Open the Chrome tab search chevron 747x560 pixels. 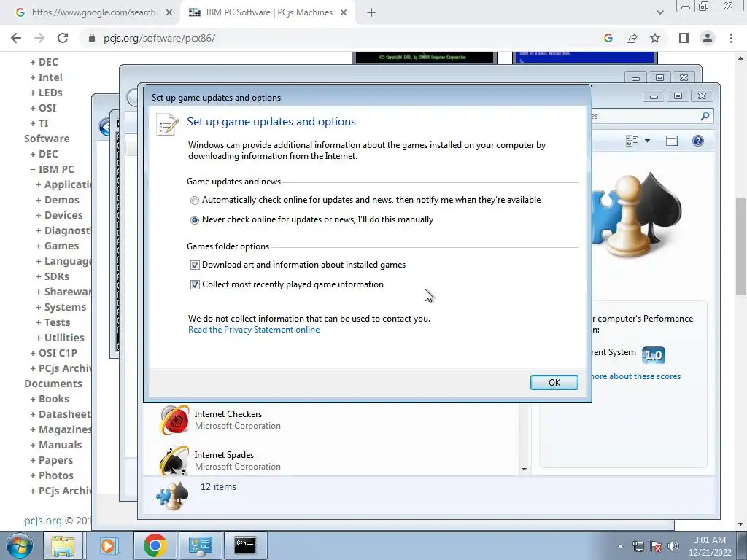[659, 12]
